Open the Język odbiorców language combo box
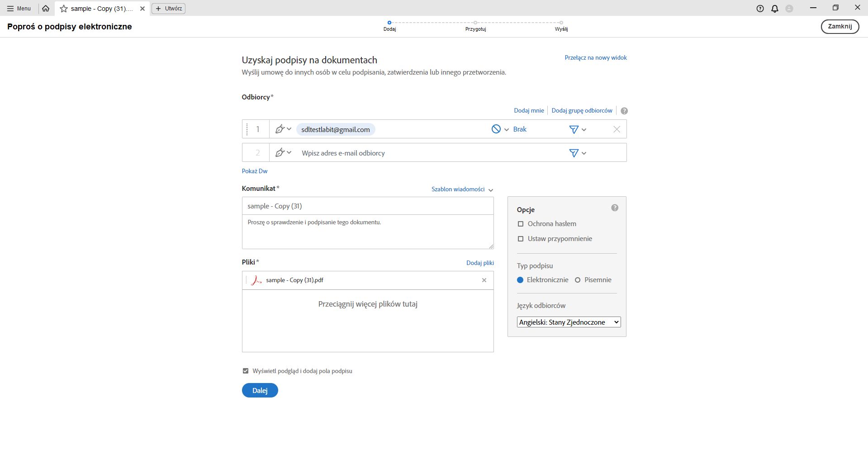Image resolution: width=868 pixels, height=459 pixels. pyautogui.click(x=569, y=322)
